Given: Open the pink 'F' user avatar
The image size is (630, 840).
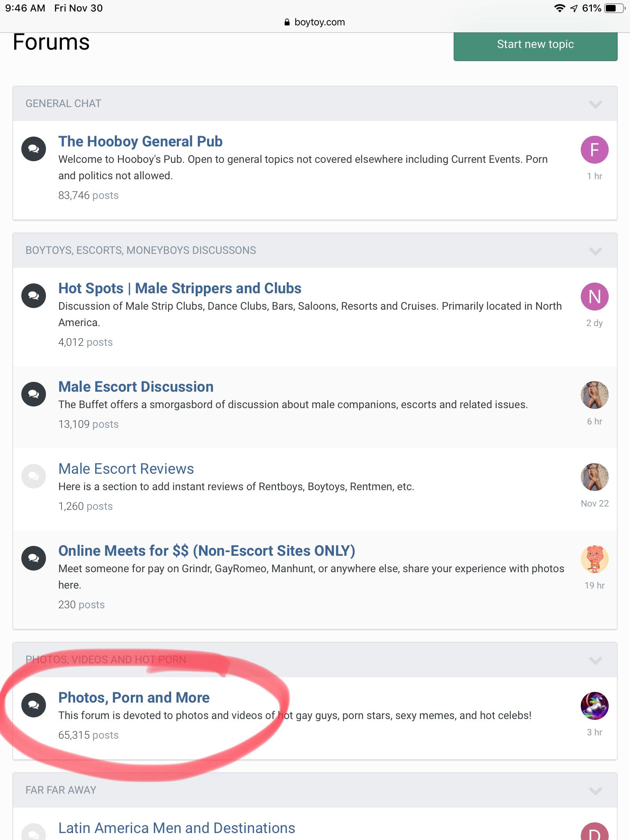Looking at the screenshot, I should coord(594,150).
